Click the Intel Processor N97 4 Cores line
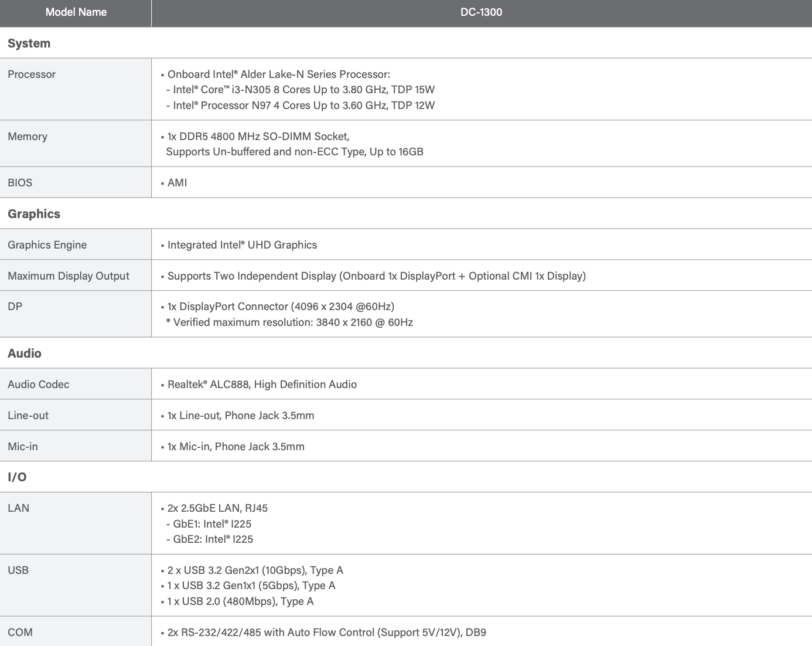812x646 pixels. coord(300,106)
